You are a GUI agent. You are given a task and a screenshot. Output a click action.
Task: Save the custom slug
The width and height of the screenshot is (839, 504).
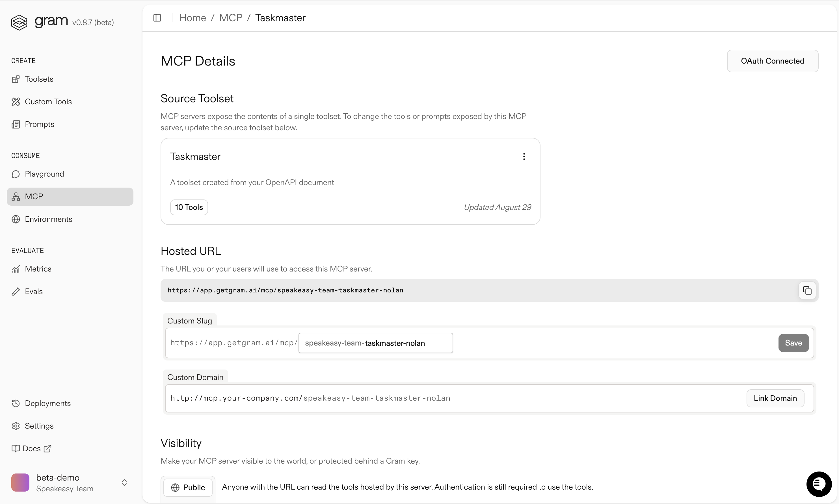(793, 343)
